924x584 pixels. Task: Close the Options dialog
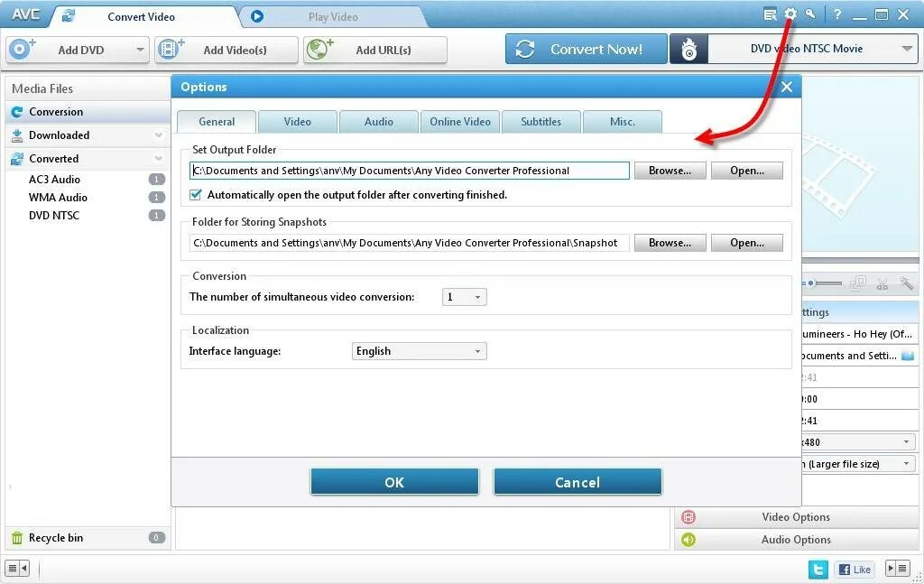787,88
